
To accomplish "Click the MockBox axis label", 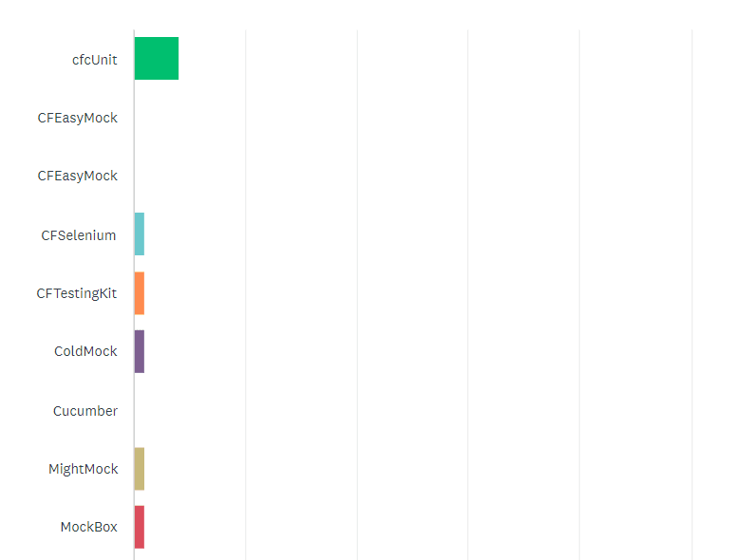I will click(x=88, y=527).
